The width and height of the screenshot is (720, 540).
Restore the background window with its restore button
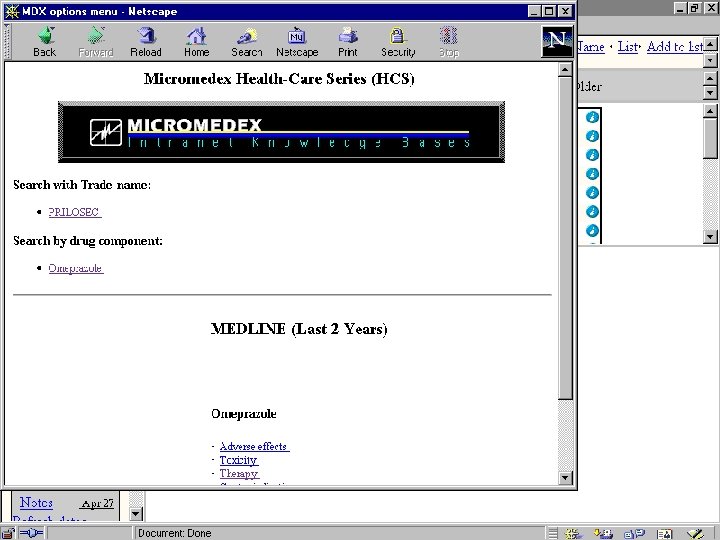click(695, 8)
